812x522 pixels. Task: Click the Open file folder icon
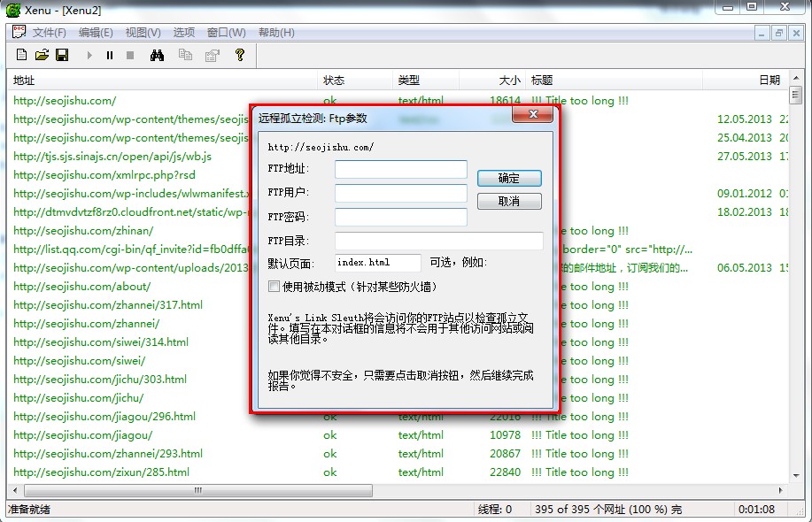[42, 55]
